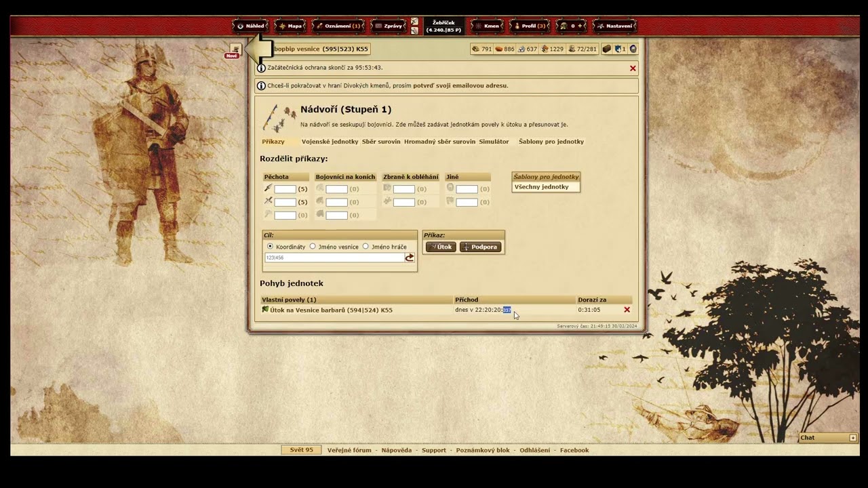This screenshot has width=868, height=488.
Task: Click potvrď svoji emailovou adresu link
Action: pyautogui.click(x=460, y=86)
